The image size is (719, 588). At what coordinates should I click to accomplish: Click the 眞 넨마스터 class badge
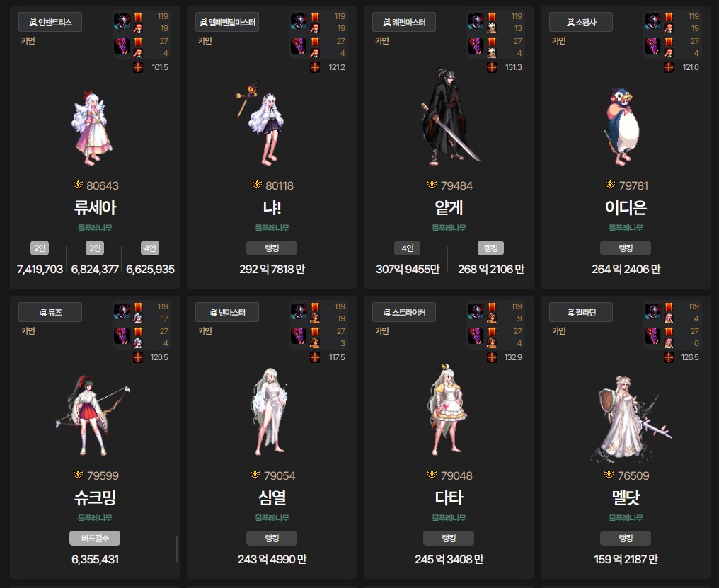point(227,312)
